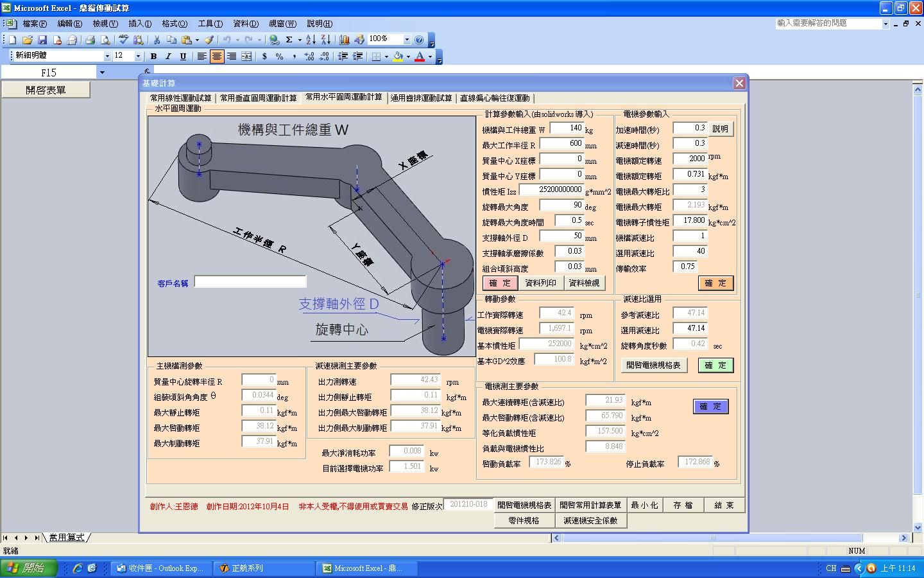Image resolution: width=924 pixels, height=578 pixels.
Task: Open the zoom 100% dropdown
Action: (406, 40)
